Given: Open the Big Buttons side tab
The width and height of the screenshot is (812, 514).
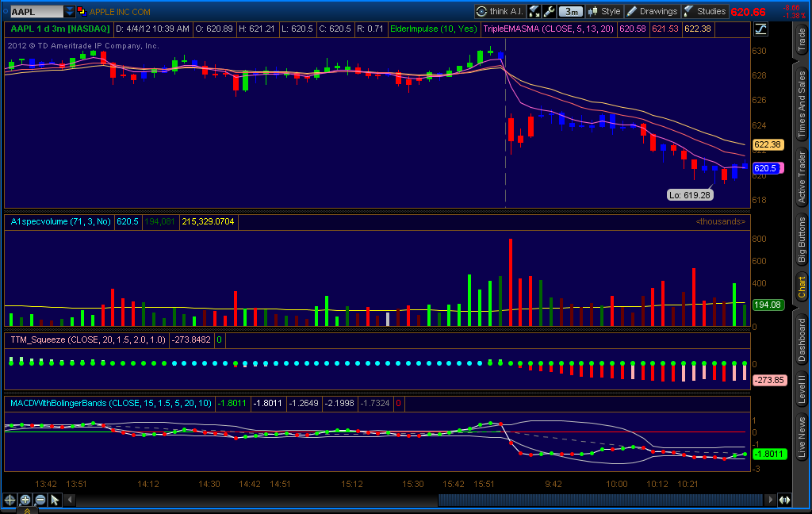Looking at the screenshot, I should pyautogui.click(x=802, y=240).
